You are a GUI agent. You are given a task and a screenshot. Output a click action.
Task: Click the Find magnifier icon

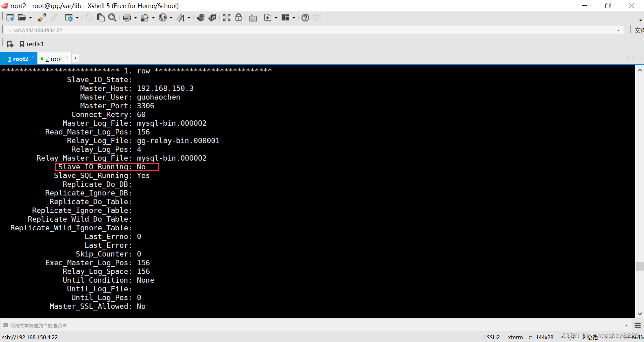(112, 17)
